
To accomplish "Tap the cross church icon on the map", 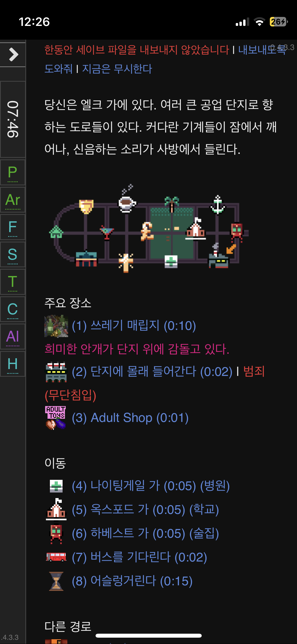I will click(x=126, y=263).
